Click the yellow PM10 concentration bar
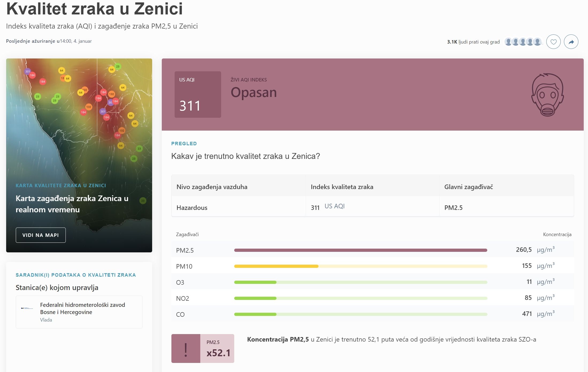 point(276,266)
